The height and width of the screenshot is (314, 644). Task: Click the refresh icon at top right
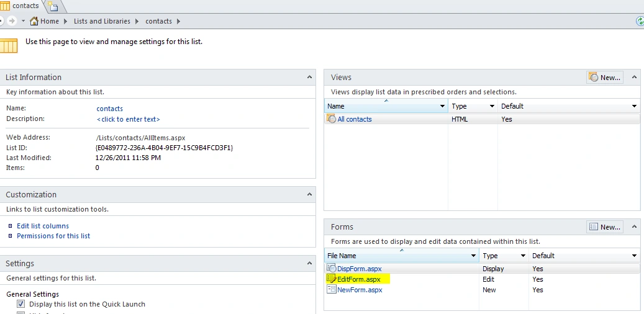640,21
